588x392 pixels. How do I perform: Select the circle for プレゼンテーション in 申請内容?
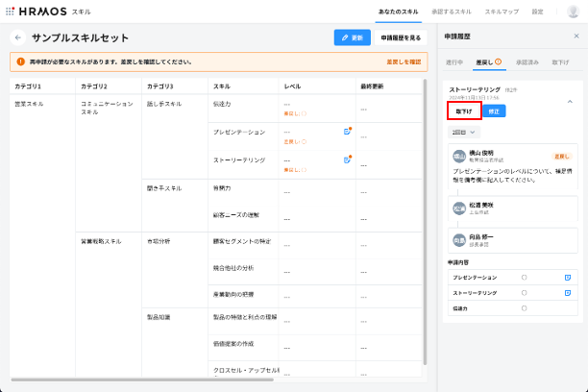click(524, 277)
